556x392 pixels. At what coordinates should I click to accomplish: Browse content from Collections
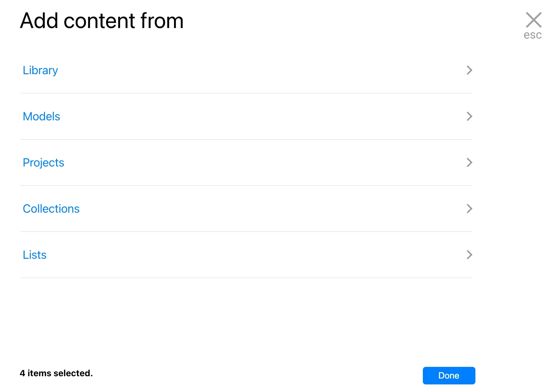point(51,209)
